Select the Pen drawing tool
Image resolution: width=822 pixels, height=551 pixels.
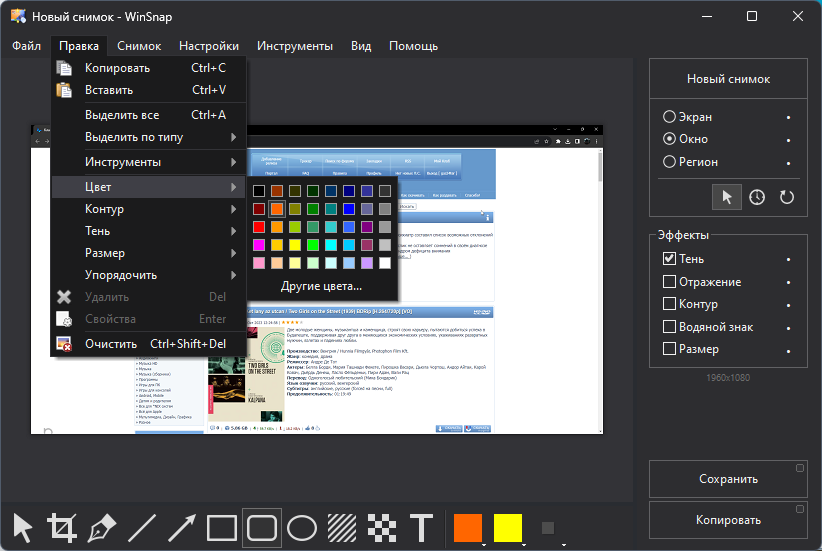(102, 528)
